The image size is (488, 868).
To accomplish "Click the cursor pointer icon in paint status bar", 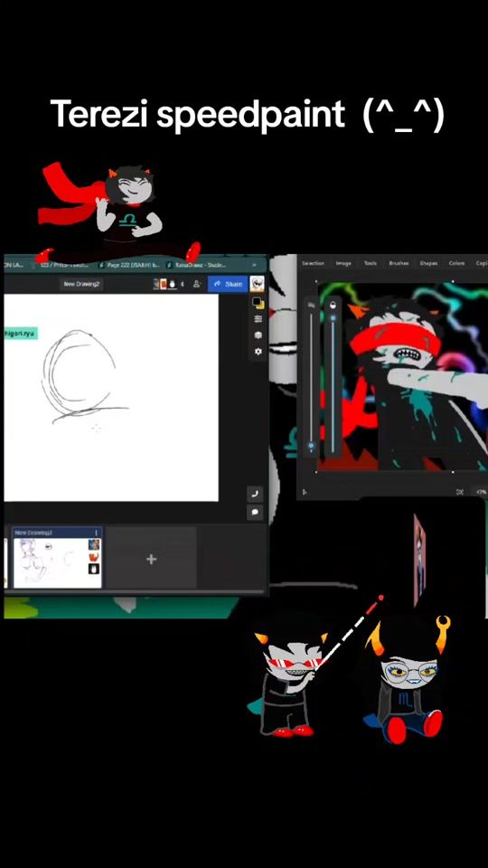I will coord(304,492).
